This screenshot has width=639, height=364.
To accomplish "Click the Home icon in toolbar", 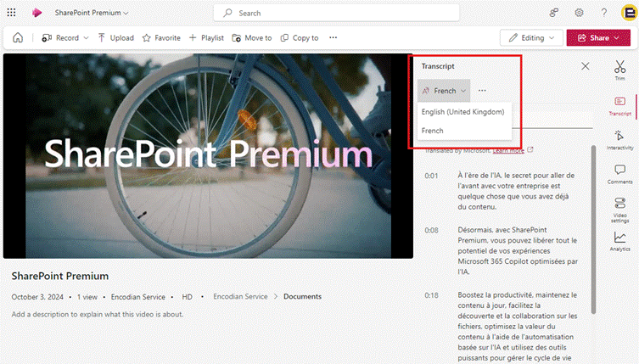I will 18,38.
